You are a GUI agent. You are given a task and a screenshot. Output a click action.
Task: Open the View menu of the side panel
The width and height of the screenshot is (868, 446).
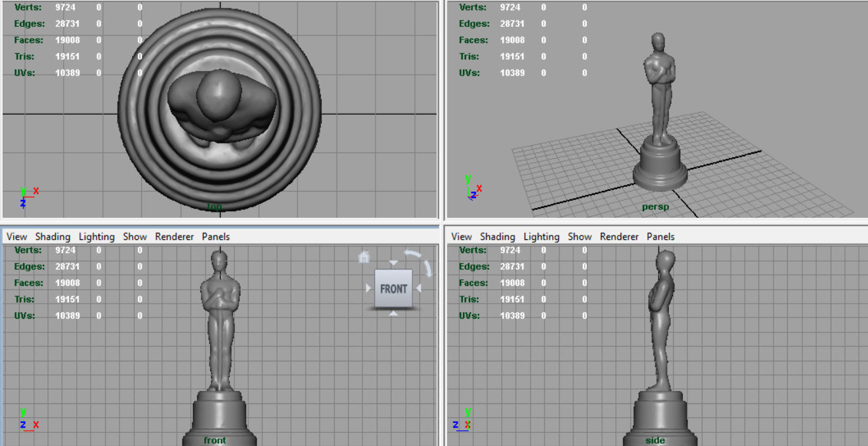[462, 237]
